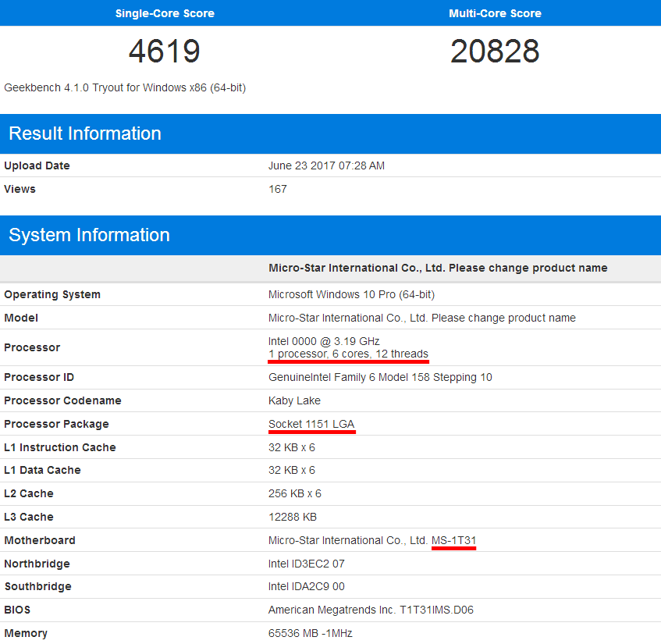The image size is (661, 644).
Task: Click the Southbridge label
Action: pyautogui.click(x=38, y=587)
